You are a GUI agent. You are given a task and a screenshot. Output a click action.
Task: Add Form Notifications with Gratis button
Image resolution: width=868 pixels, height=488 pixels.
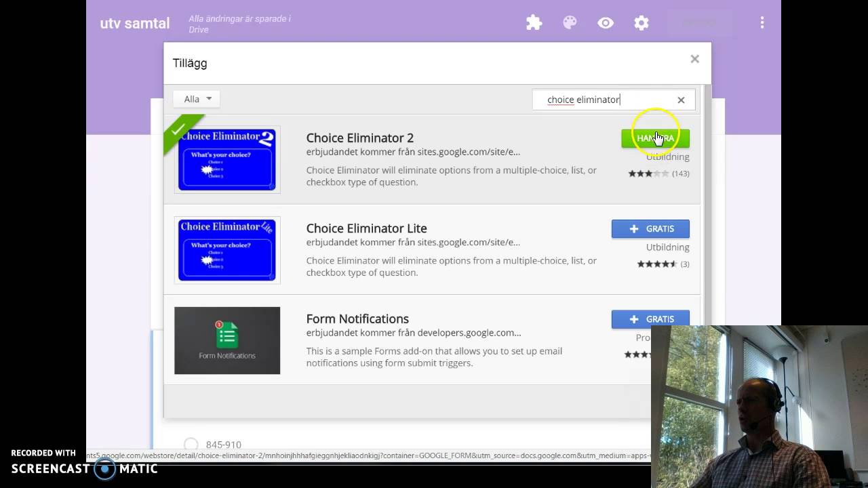[650, 319]
